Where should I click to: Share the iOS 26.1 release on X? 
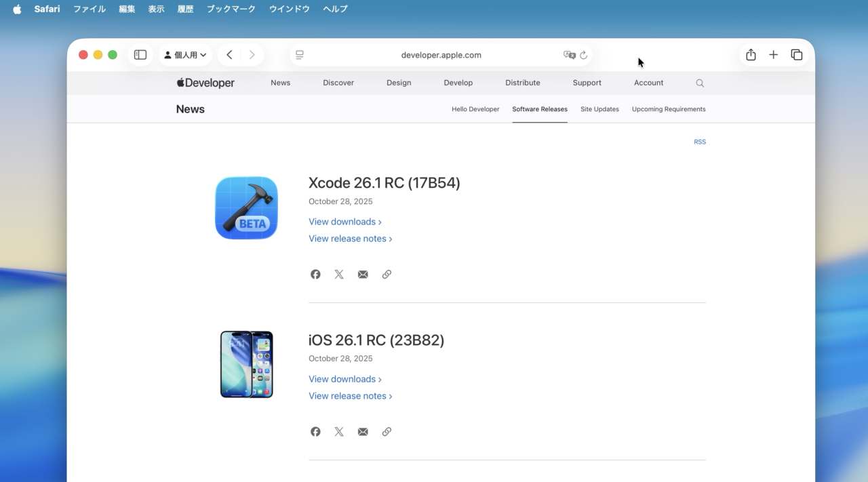point(338,431)
